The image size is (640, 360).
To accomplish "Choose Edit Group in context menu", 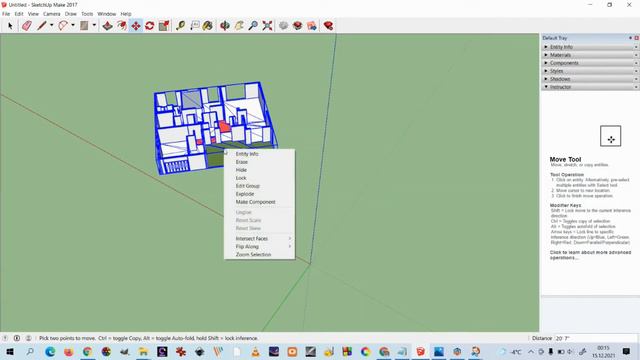I will [260, 186].
